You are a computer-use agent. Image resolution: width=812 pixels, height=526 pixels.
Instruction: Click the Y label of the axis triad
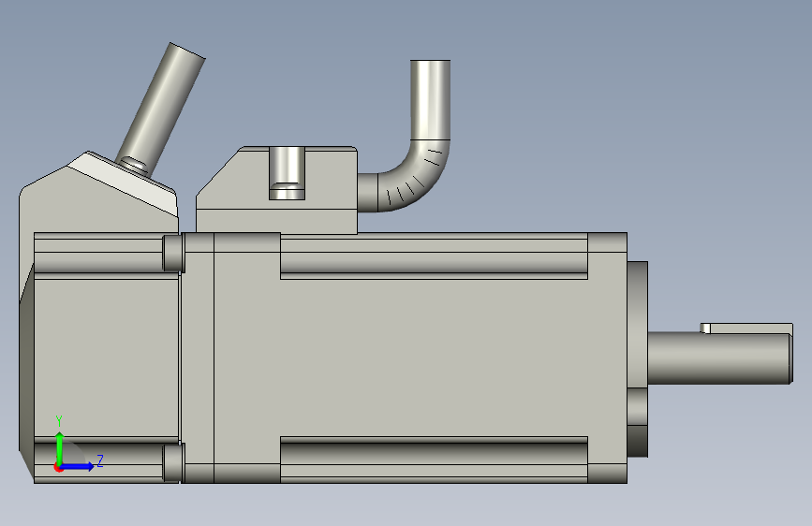tap(59, 421)
